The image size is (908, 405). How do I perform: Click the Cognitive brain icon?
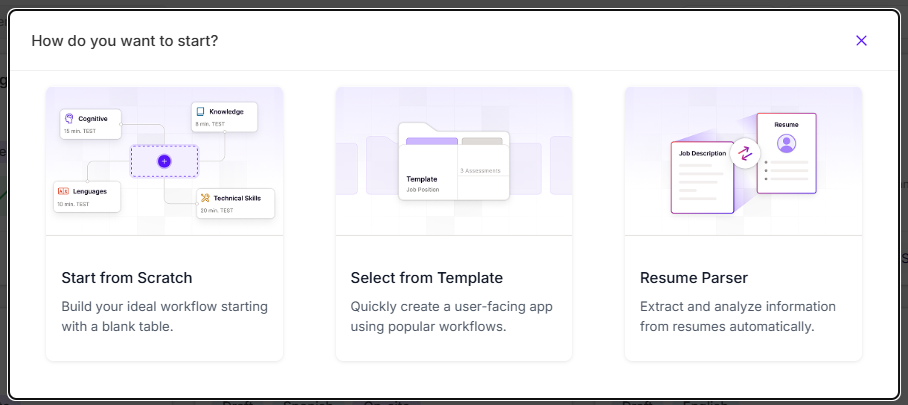(69, 118)
